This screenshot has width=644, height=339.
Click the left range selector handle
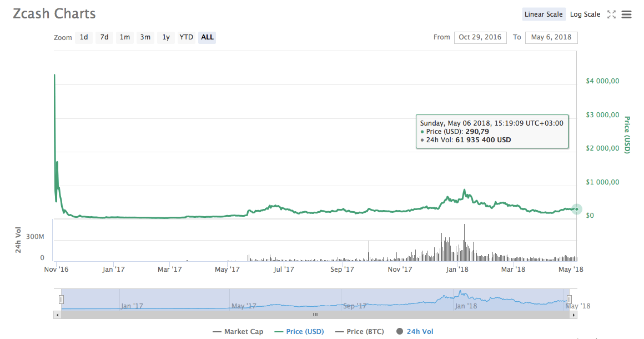[62, 300]
